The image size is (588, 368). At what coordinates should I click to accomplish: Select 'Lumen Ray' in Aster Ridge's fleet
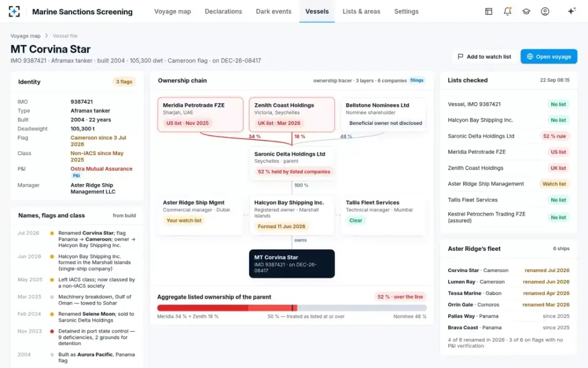click(509, 282)
